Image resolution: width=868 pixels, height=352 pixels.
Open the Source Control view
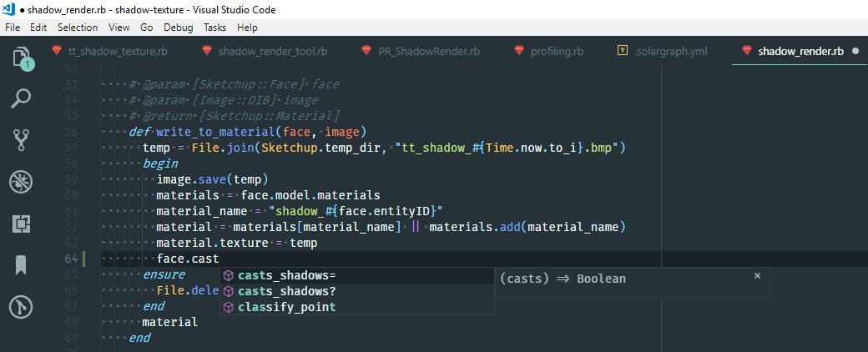[x=21, y=140]
